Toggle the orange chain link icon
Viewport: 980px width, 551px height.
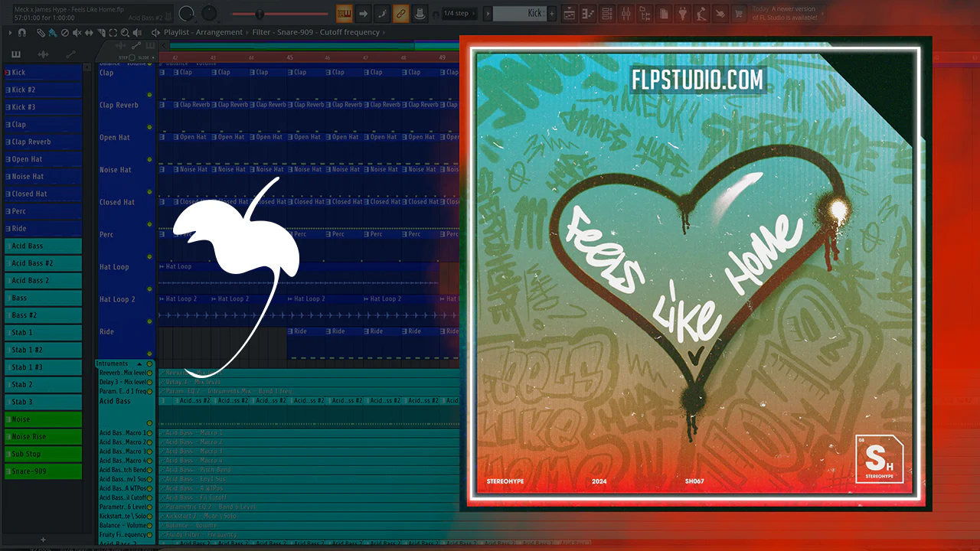tap(400, 13)
